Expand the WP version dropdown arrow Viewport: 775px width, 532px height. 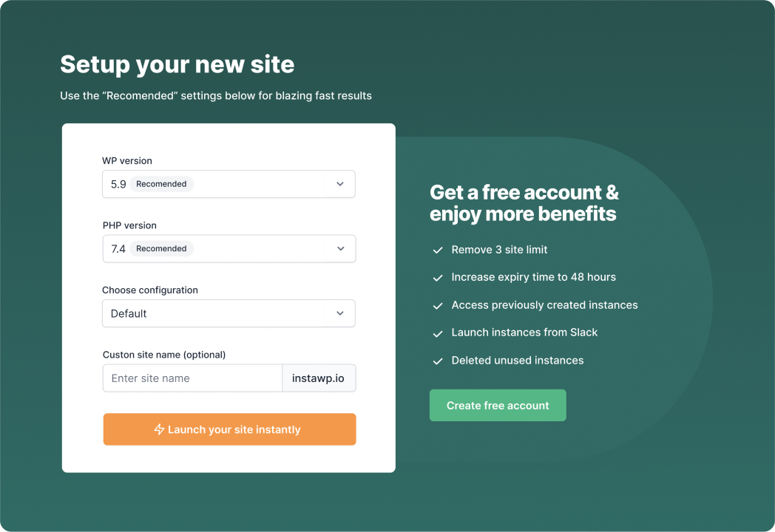tap(340, 184)
